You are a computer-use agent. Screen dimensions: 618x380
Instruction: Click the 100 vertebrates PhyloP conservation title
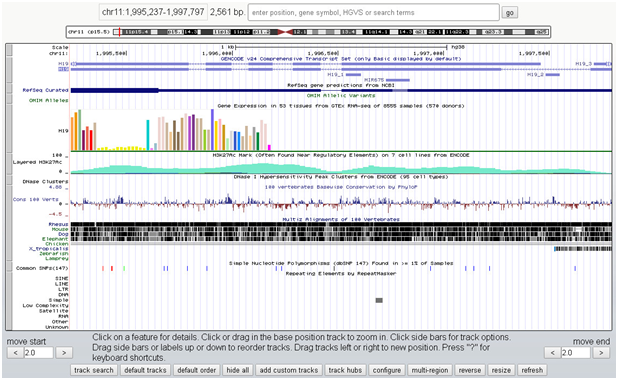(x=341, y=187)
